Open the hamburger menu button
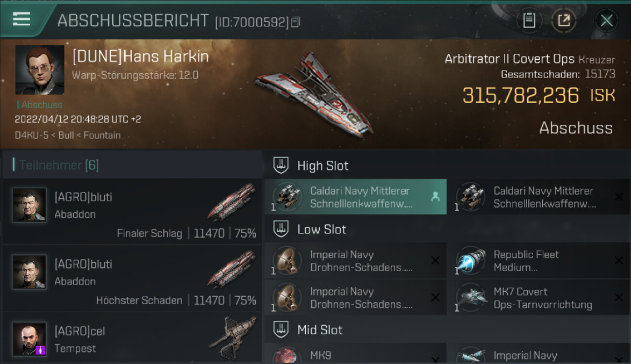631x364 pixels. pos(21,19)
